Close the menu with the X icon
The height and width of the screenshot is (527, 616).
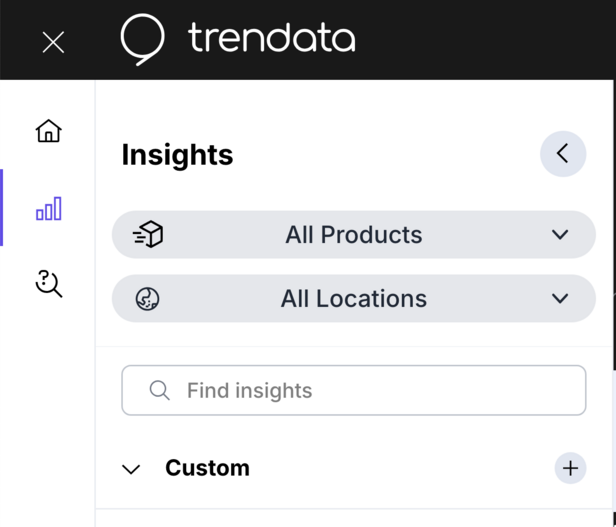pos(53,42)
